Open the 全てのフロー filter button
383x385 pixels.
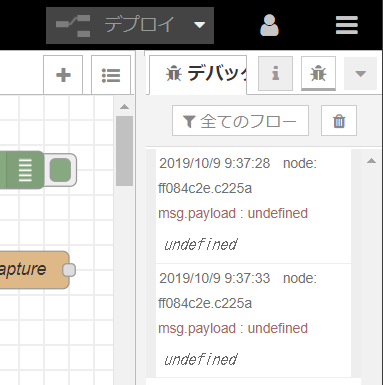[x=240, y=121]
